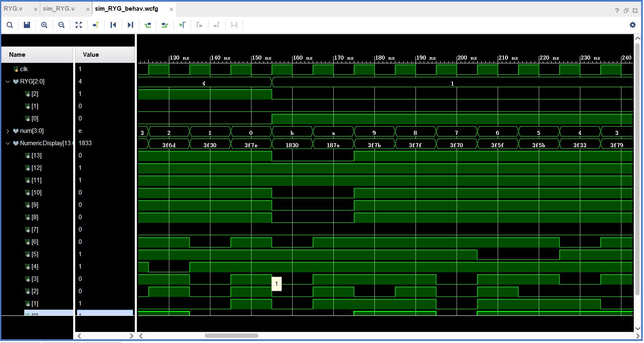Screen dimensions: 644x343
Task: Select bit [11] of NumericDisplay
Action: (37, 180)
